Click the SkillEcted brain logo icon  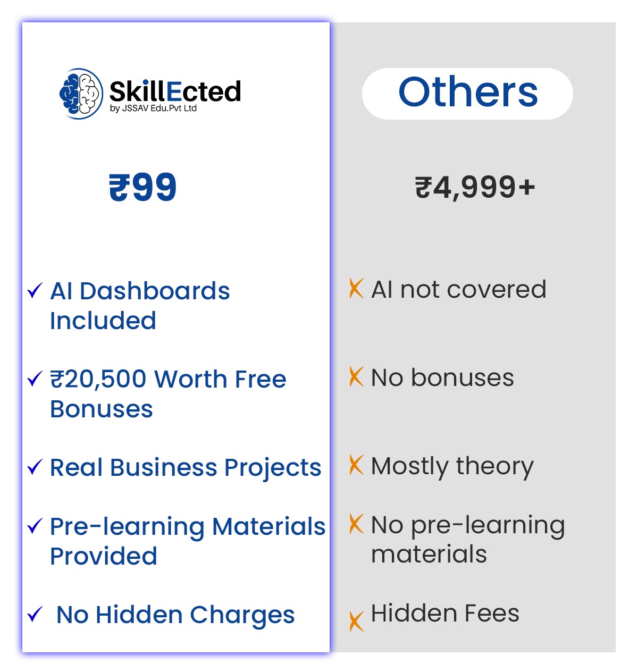81,93
